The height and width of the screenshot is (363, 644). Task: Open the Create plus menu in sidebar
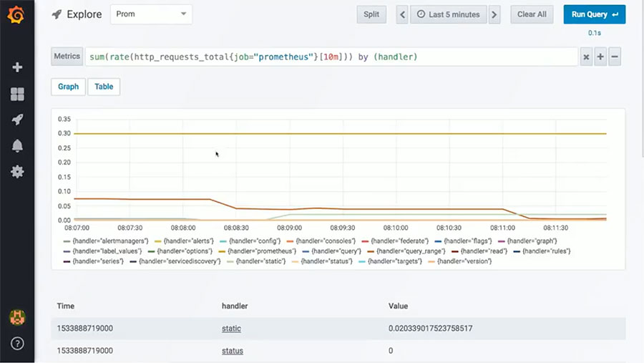pos(17,67)
